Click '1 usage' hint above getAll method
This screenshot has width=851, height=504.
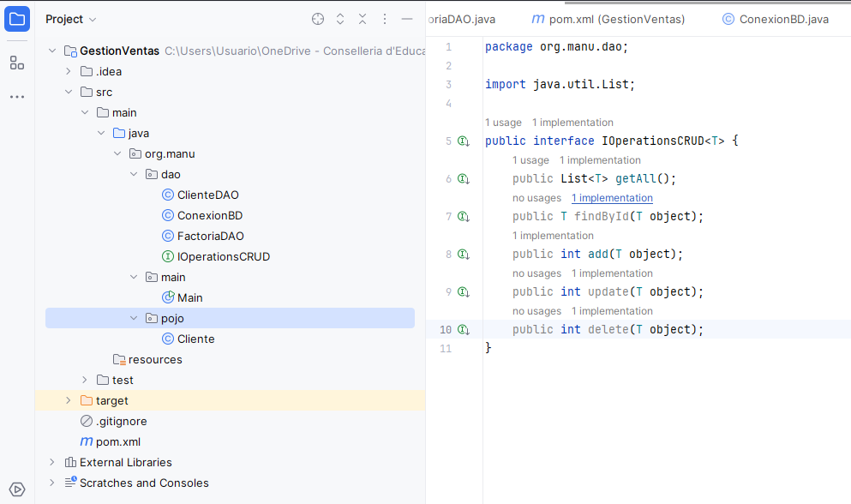530,160
